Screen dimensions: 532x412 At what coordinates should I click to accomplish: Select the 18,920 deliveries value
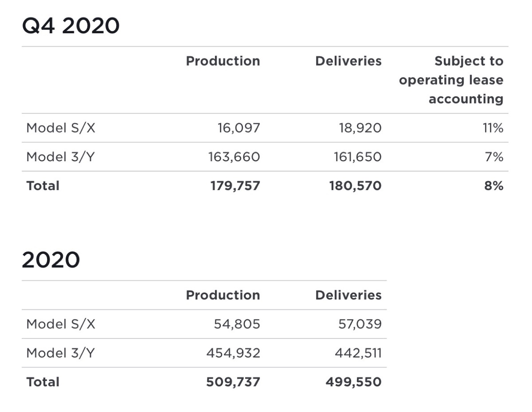[x=360, y=128]
